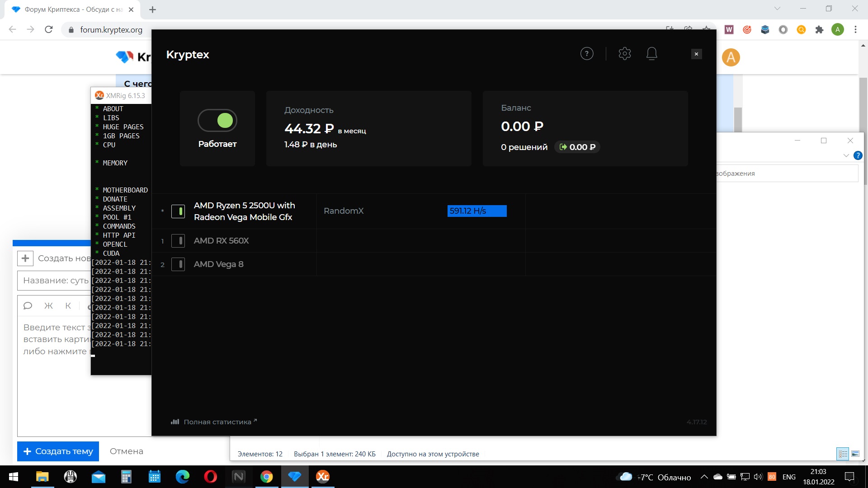
Task: Expand the Chrome tab search chevron
Action: [x=777, y=9]
